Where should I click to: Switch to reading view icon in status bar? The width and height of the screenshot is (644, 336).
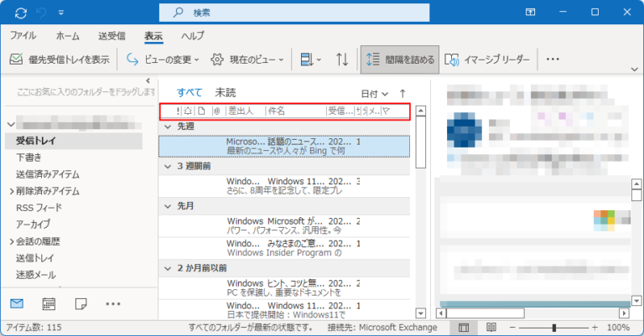click(491, 328)
